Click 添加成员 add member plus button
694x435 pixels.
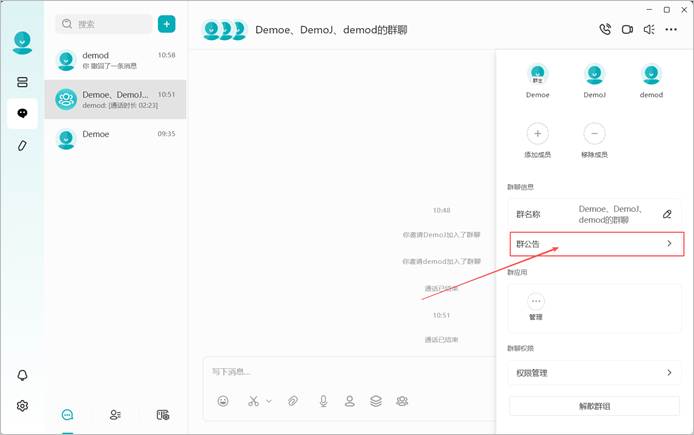pyautogui.click(x=537, y=134)
